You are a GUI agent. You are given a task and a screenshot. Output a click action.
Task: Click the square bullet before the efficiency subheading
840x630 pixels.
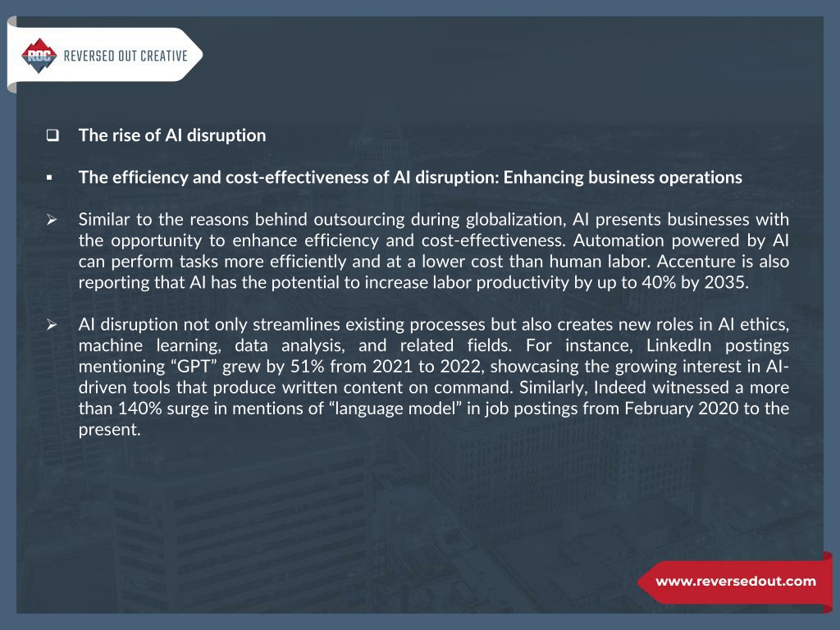pos(49,177)
